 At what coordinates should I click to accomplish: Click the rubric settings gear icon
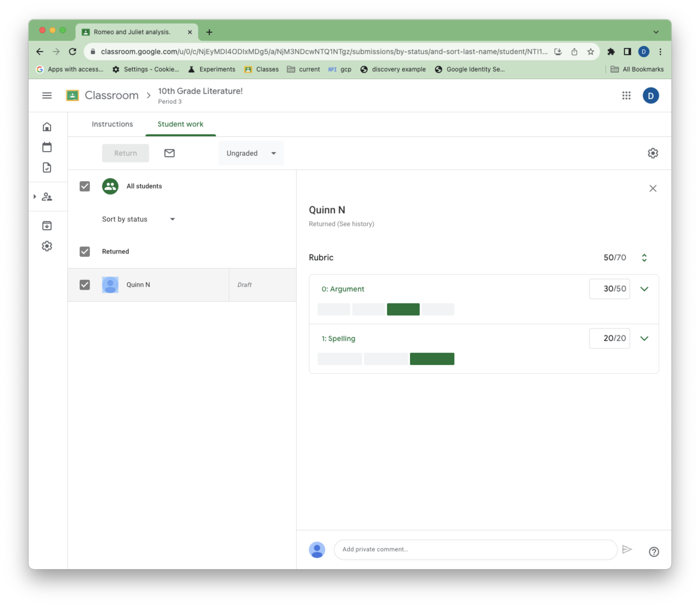pyautogui.click(x=653, y=153)
